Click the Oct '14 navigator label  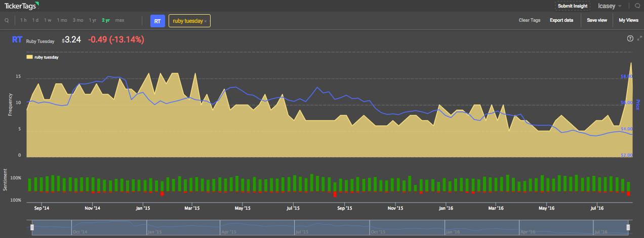click(x=80, y=232)
